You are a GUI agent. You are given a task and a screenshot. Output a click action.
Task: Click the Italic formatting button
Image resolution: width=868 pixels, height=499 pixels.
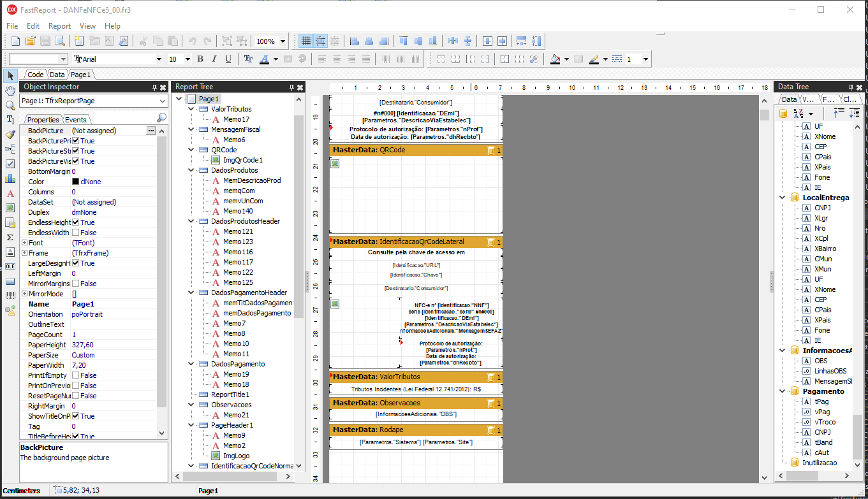coord(214,59)
